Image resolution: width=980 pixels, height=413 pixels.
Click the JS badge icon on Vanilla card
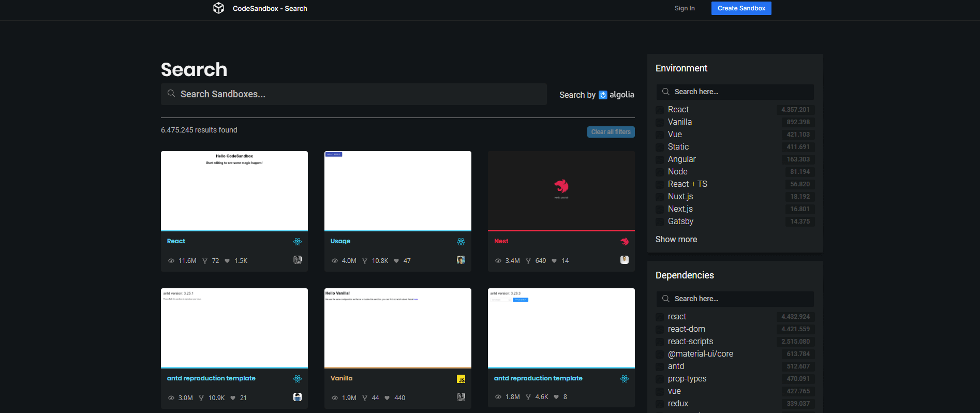pos(461,379)
